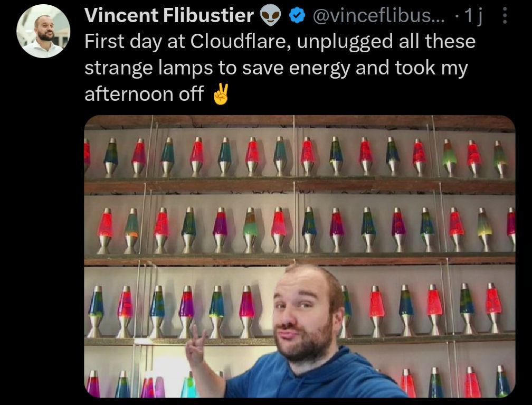The image size is (532, 405).
Task: Click the blue hoodie in the selfie
Action: (316, 377)
